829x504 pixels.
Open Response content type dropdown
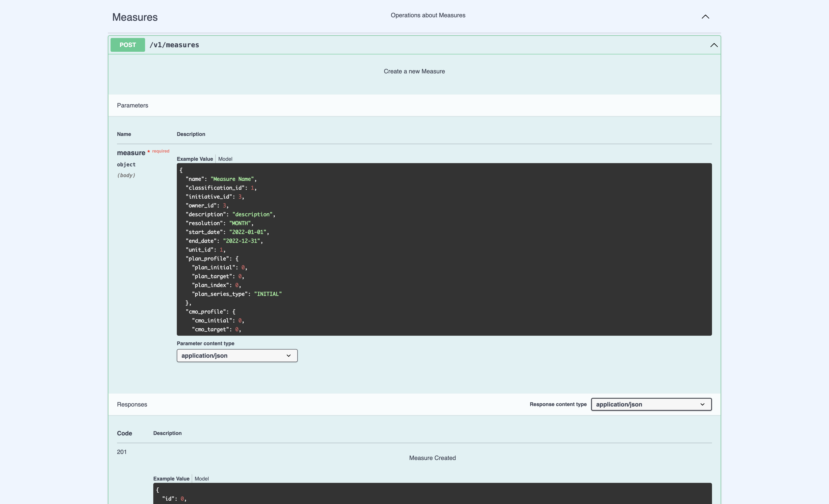click(x=651, y=404)
